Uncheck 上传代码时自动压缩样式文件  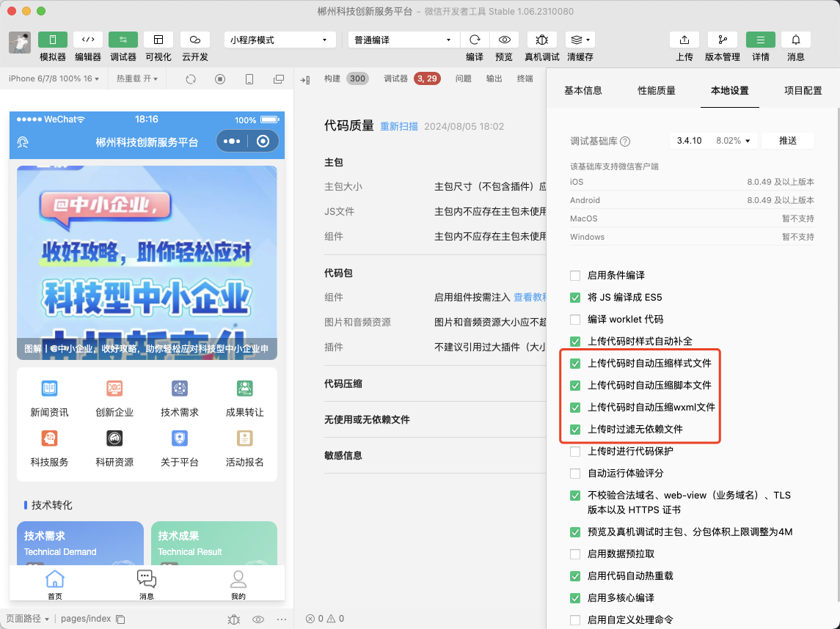(575, 364)
